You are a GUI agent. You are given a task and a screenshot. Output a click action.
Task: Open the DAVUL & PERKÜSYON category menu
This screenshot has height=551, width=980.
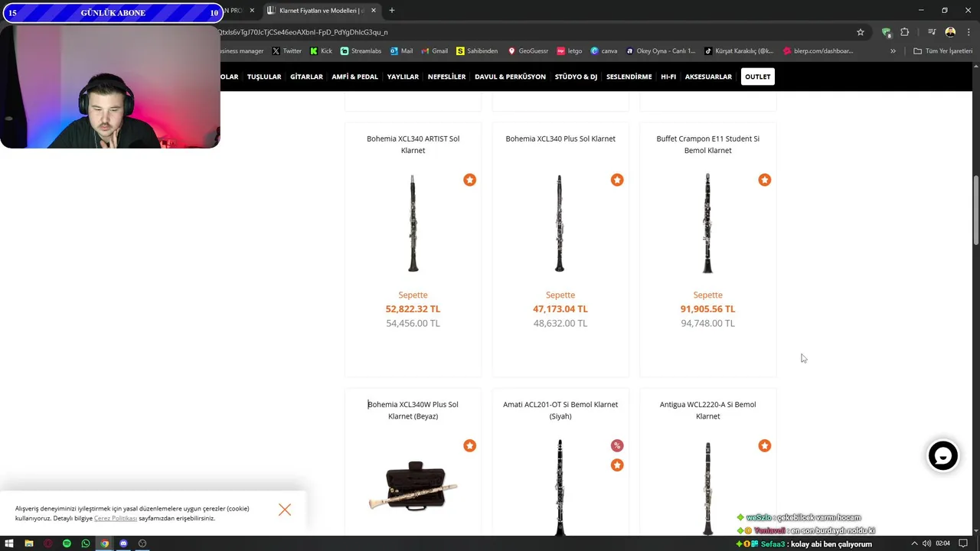coord(510,77)
